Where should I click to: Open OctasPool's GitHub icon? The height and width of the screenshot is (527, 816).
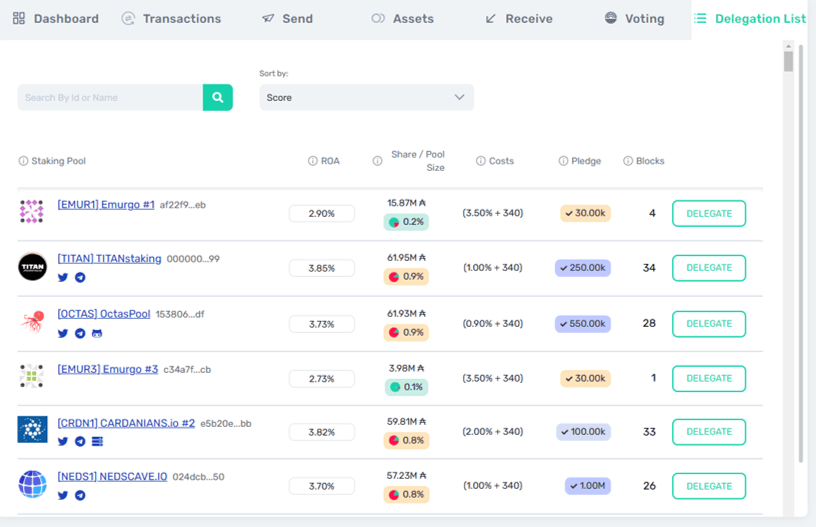point(97,333)
